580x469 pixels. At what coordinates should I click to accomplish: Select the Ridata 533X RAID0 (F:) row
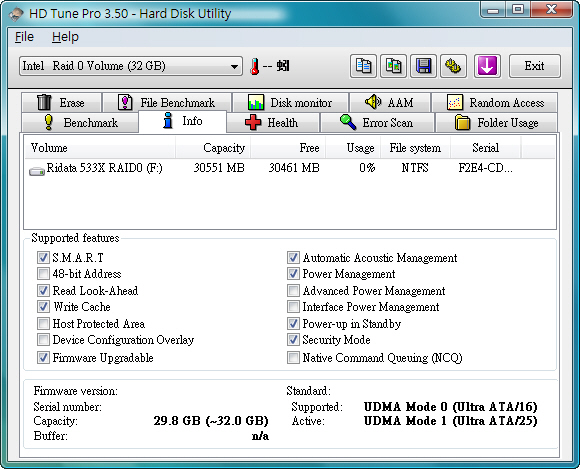pyautogui.click(x=290, y=168)
